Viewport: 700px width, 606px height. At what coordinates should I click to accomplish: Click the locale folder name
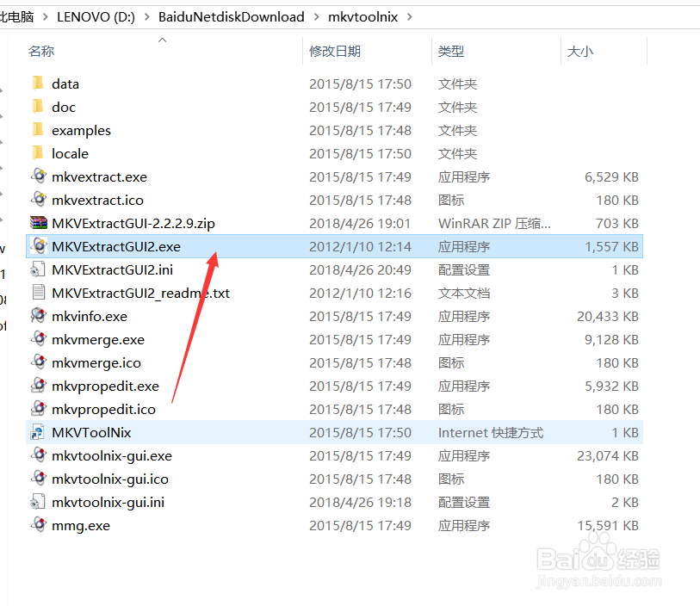coord(70,153)
